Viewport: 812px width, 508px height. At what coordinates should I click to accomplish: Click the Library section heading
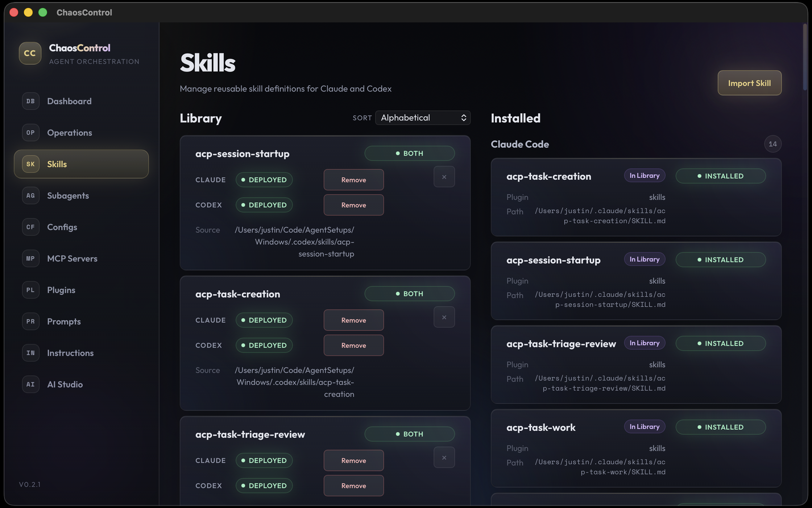coord(201,118)
